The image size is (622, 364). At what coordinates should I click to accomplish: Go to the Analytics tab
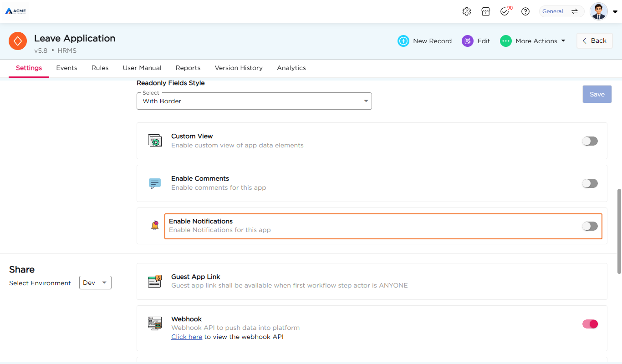[x=291, y=68]
